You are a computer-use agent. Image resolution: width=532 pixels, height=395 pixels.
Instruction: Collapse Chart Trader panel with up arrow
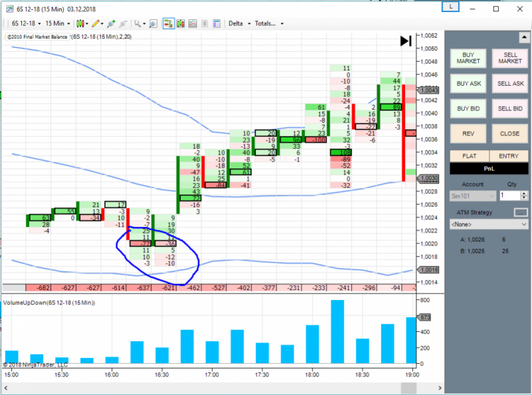coord(524,37)
